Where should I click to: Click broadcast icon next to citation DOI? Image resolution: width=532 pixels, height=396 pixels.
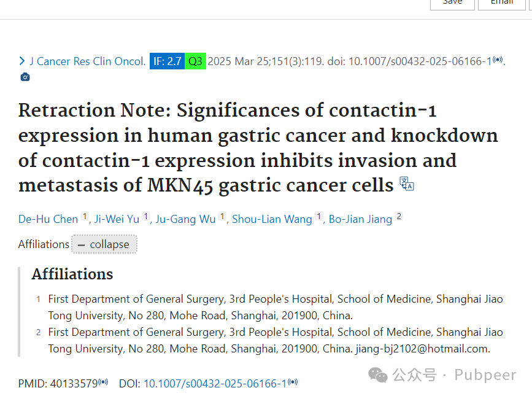click(498, 60)
